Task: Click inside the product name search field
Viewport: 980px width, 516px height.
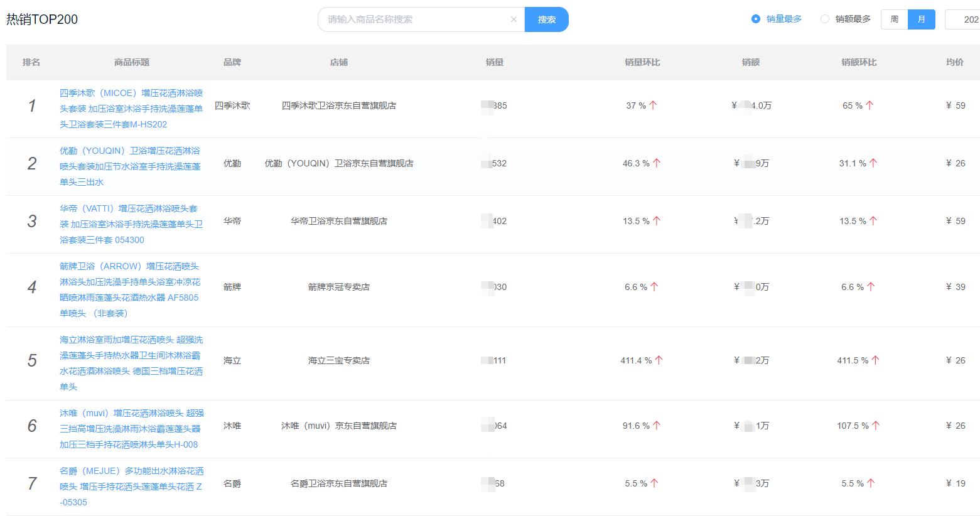Action: [x=414, y=19]
